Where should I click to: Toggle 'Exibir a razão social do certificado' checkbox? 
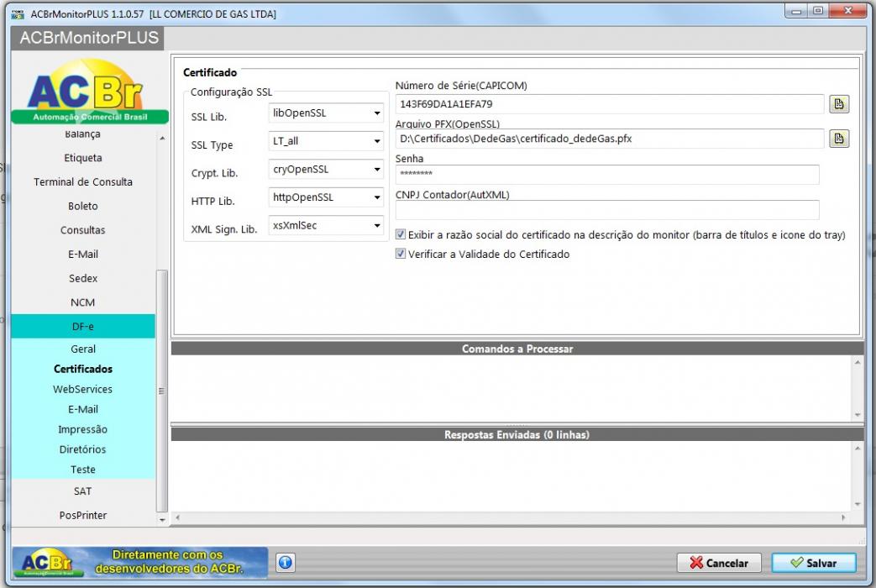(x=401, y=234)
